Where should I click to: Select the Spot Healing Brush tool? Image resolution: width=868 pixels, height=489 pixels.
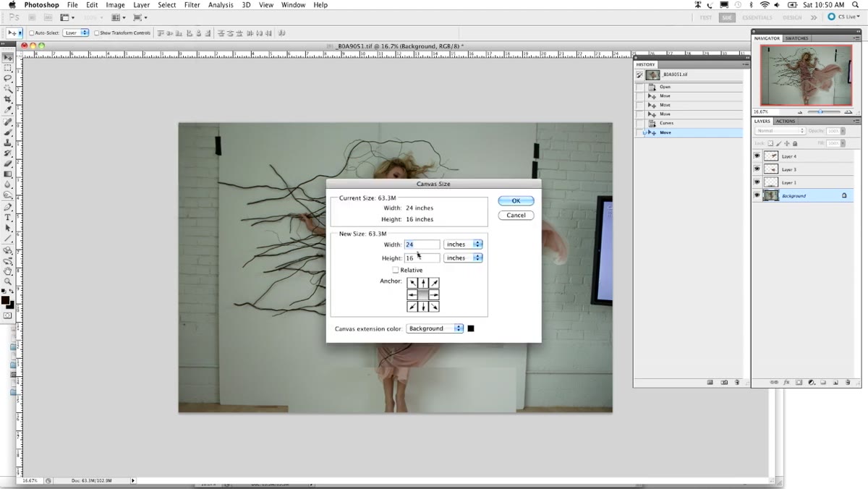tap(8, 122)
